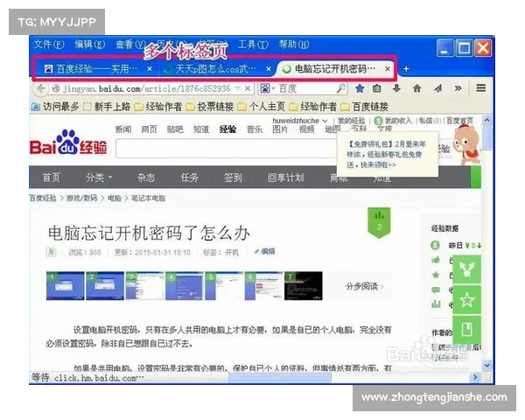Close the 电脑忘记开机密码 tab
This screenshot has height=420, width=525.
click(388, 69)
